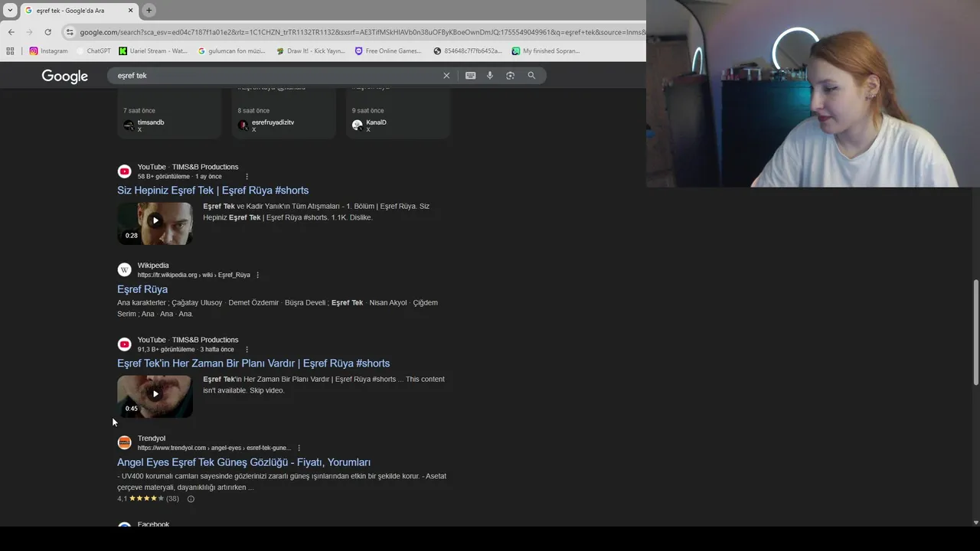Image resolution: width=980 pixels, height=551 pixels.
Task: Submit search with the magnifier icon
Action: pyautogui.click(x=531, y=76)
